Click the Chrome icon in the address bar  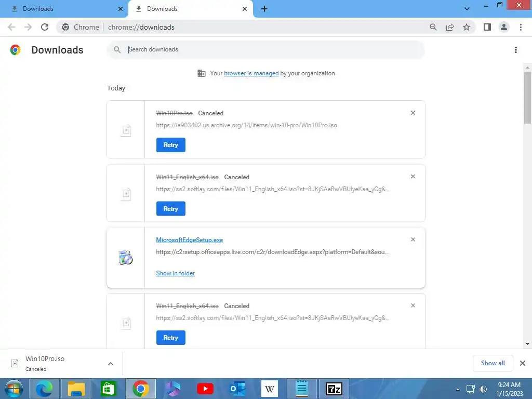[65, 27]
